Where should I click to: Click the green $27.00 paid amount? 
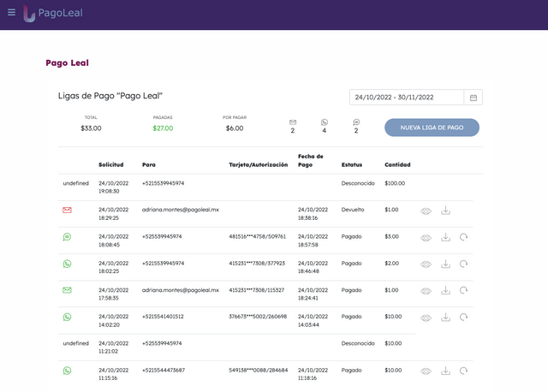[x=163, y=128]
